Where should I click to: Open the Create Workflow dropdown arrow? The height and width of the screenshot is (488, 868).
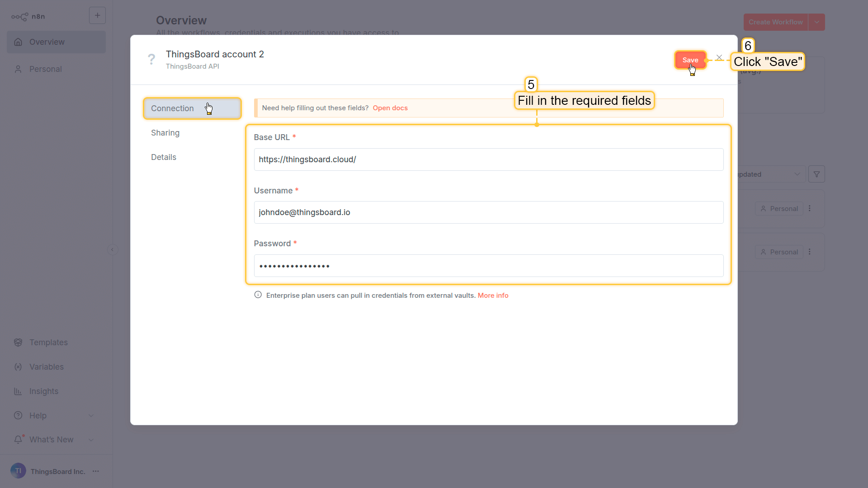click(x=816, y=22)
